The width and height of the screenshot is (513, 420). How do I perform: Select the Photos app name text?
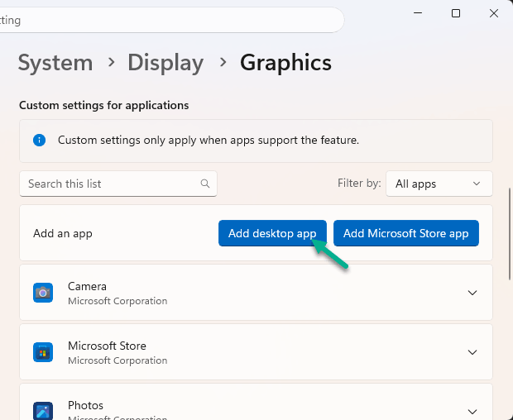click(x=85, y=405)
